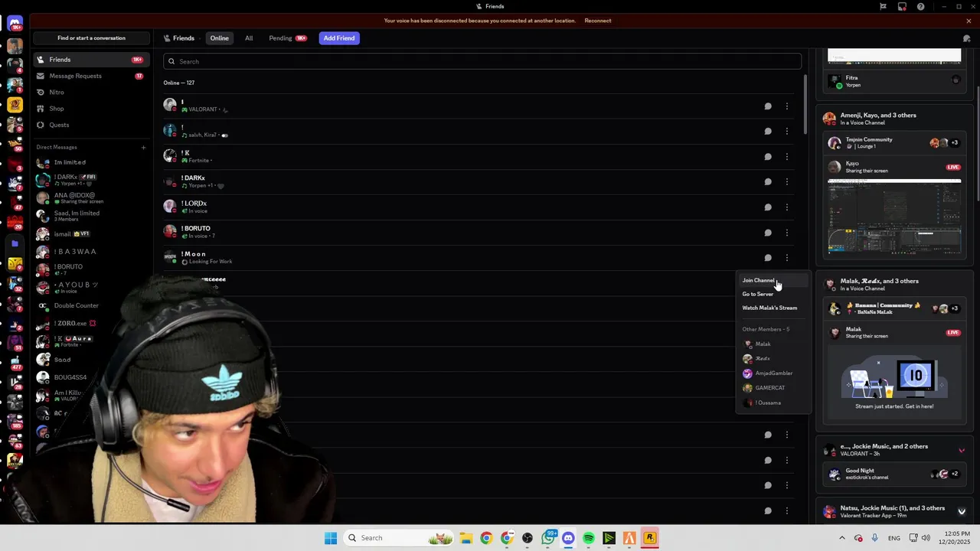980x551 pixels.
Task: Open Malak's stream just started preview
Action: pyautogui.click(x=894, y=383)
